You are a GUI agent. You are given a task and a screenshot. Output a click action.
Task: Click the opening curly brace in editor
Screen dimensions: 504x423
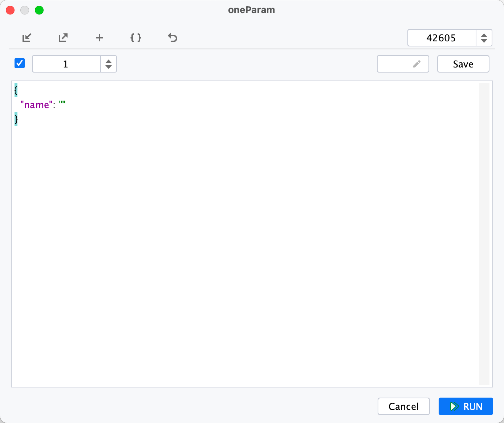click(16, 90)
